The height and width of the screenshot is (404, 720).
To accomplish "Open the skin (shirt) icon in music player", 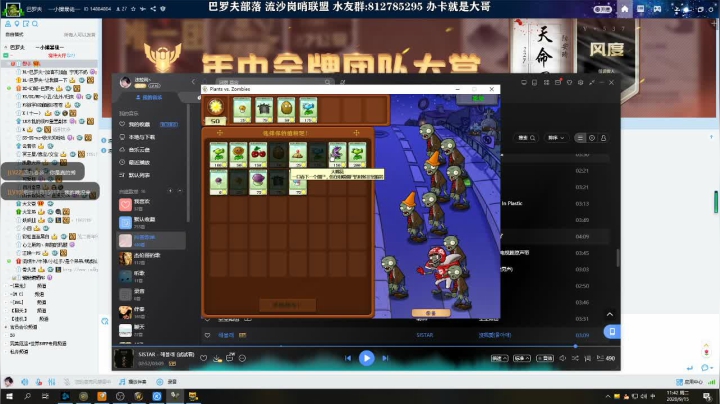I will [x=569, y=83].
